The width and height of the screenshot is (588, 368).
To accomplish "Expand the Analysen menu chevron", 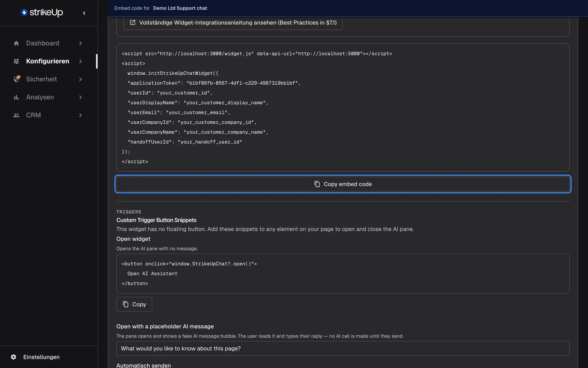I will (x=80, y=97).
